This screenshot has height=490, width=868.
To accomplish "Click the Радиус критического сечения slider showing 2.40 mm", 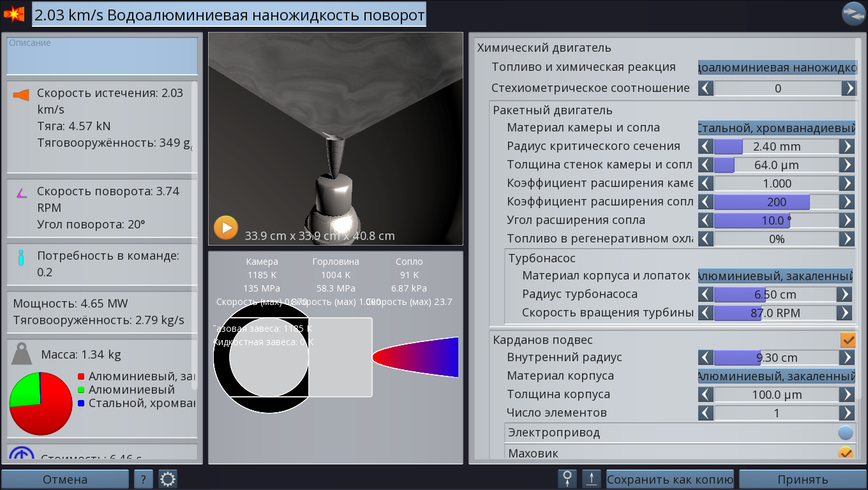I will coord(776,147).
